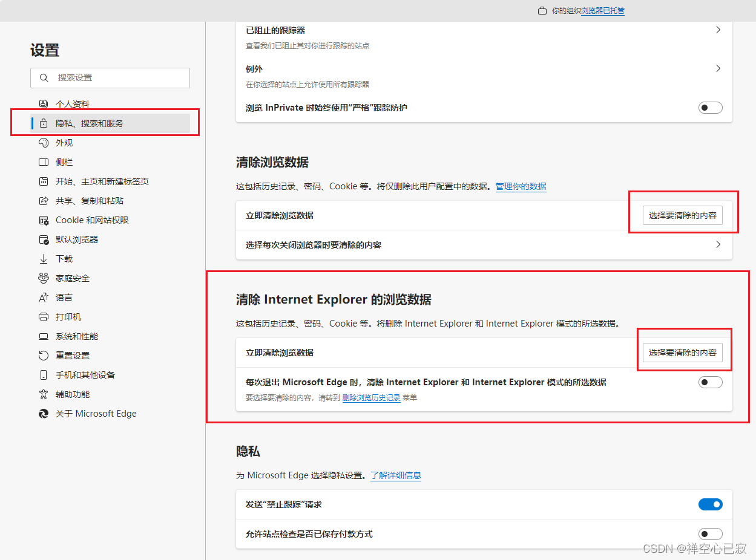Image resolution: width=756 pixels, height=560 pixels.
Task: Click the Cookie 和网站权限 icon
Action: 44,220
